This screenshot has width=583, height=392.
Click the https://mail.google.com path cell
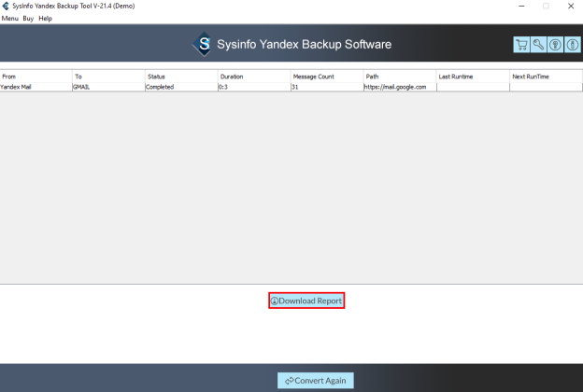click(x=398, y=87)
